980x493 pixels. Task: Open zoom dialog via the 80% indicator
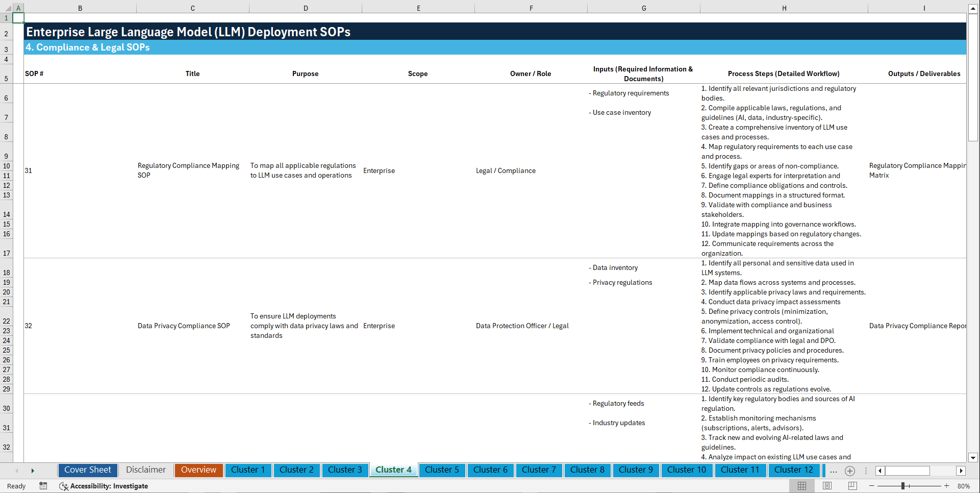tap(964, 486)
